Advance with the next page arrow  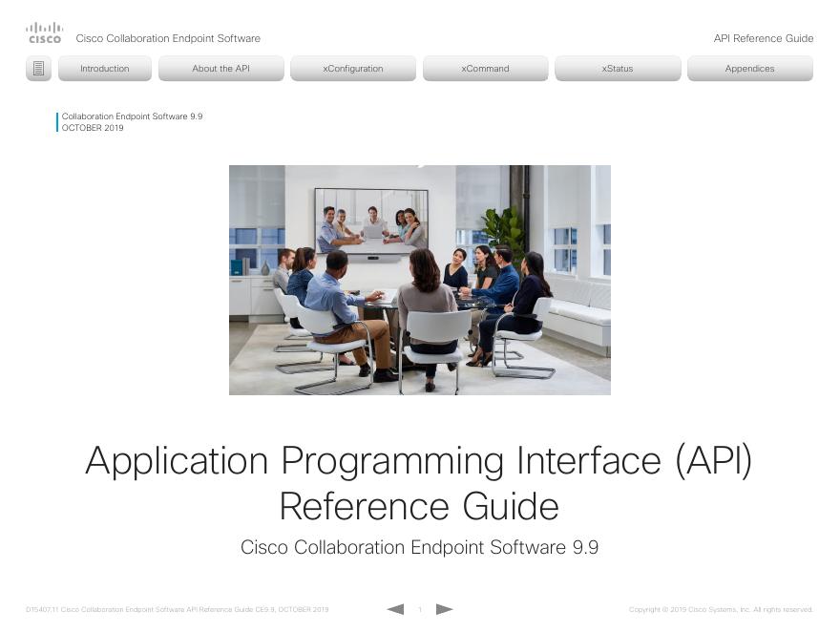pyautogui.click(x=444, y=609)
